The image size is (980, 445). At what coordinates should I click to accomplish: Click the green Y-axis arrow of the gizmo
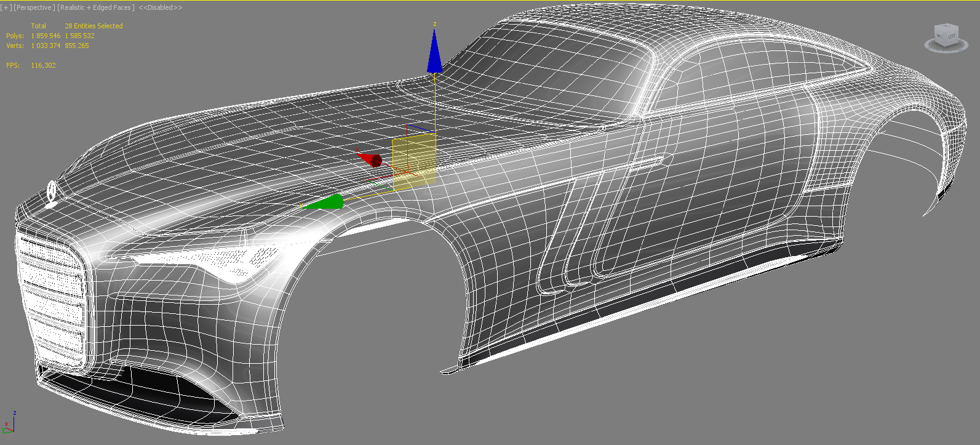coord(325,202)
